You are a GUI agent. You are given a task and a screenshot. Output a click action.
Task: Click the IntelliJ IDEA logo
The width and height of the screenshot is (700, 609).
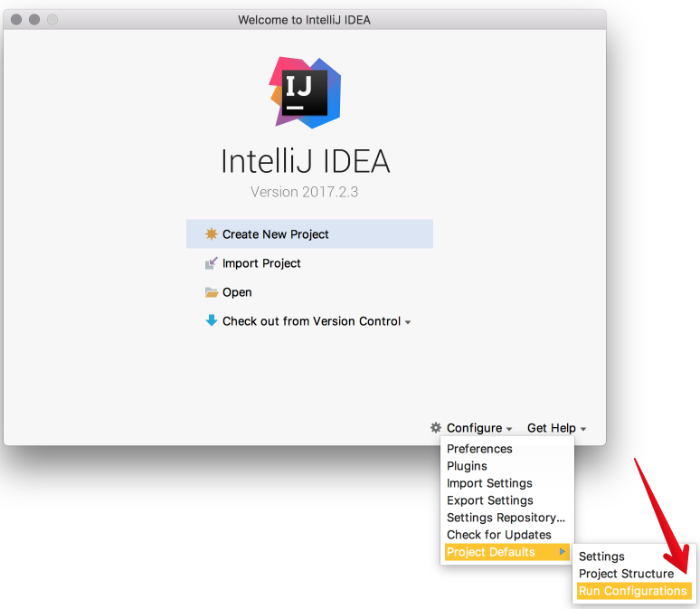coord(305,92)
